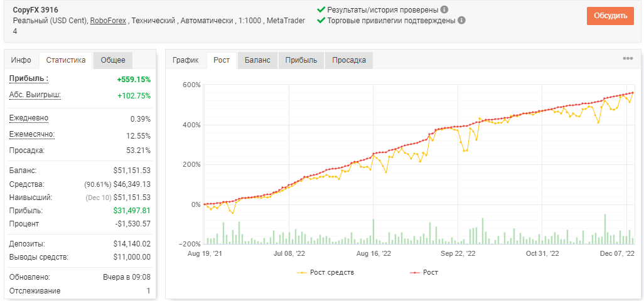
Task: Open the RoboForex broker link
Action: tap(108, 21)
